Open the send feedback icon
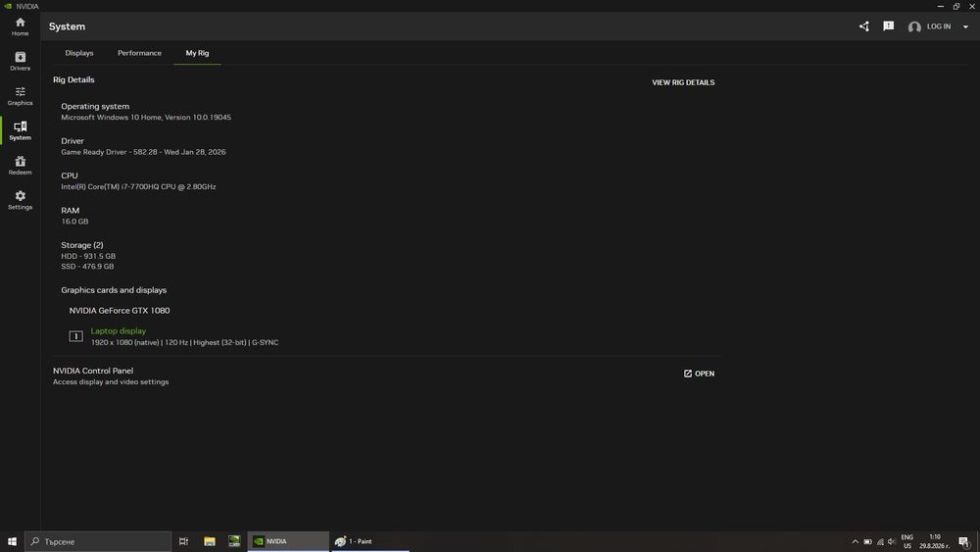980x552 pixels. [x=888, y=26]
